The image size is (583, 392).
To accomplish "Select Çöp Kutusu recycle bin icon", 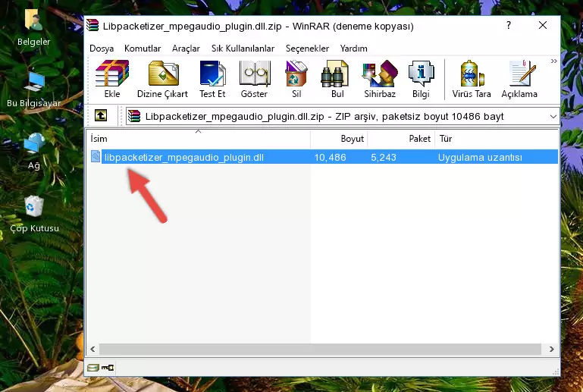I will point(34,215).
